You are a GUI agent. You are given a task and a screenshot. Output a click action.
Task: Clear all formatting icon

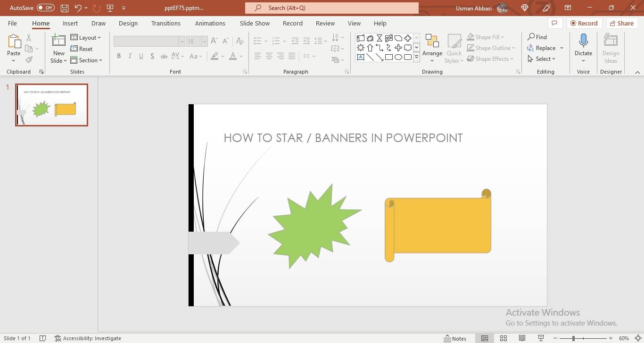coord(240,41)
